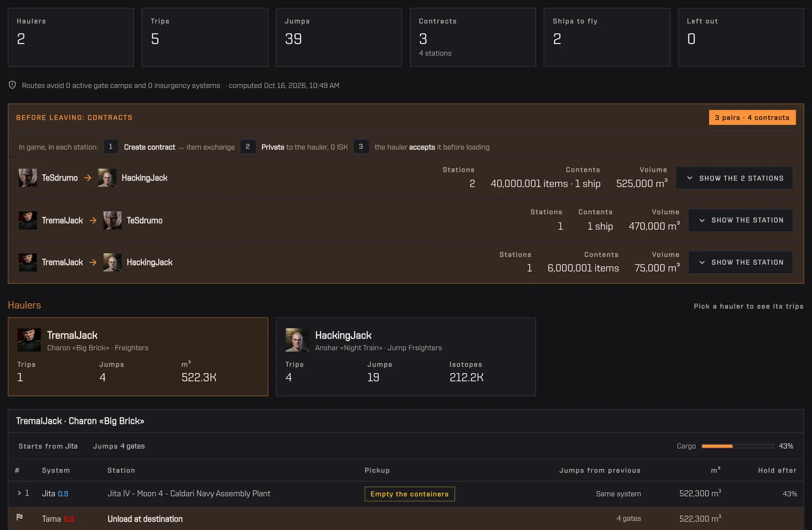Click TremalJack's avatar in the TremalJack → TeSdrumo row
This screenshot has height=530, width=812.
click(x=28, y=221)
